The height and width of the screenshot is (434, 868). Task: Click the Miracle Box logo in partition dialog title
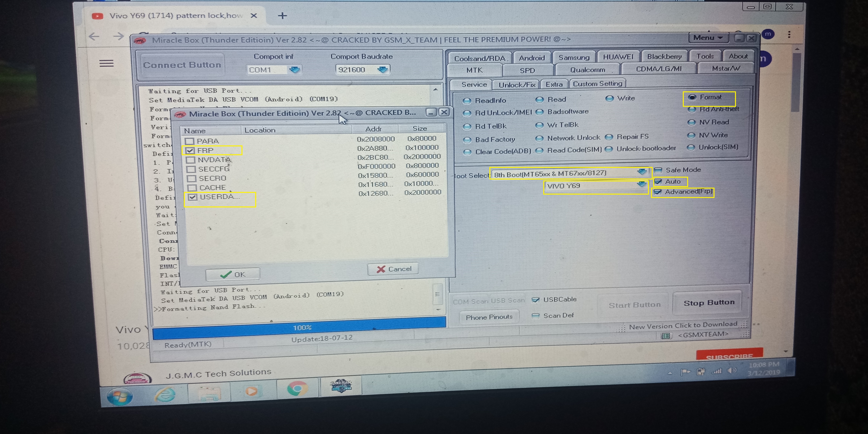pos(180,115)
